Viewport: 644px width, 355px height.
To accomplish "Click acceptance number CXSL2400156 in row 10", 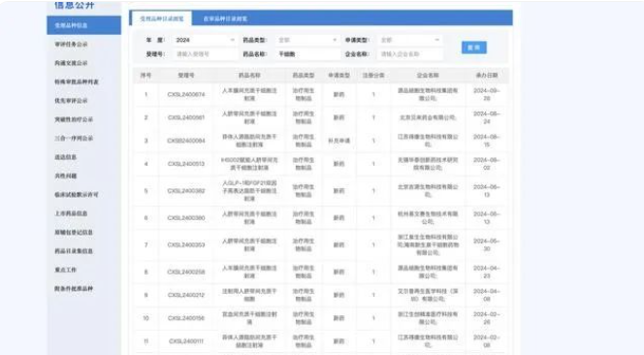I will (x=186, y=318).
